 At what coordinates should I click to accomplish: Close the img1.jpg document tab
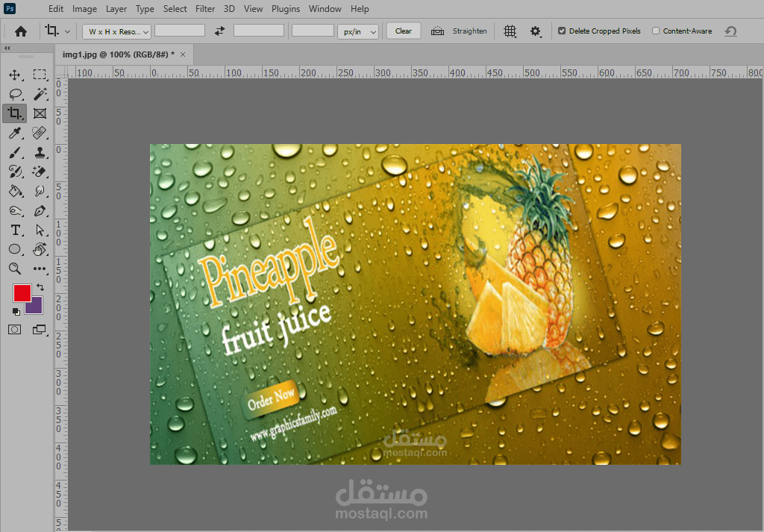click(x=183, y=54)
